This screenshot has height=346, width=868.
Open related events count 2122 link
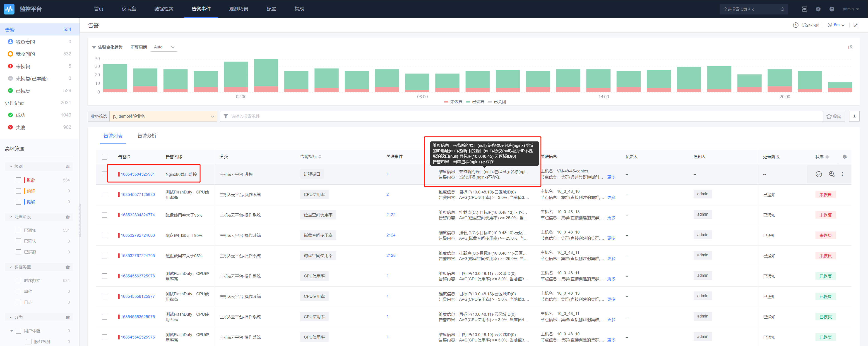pos(391,215)
